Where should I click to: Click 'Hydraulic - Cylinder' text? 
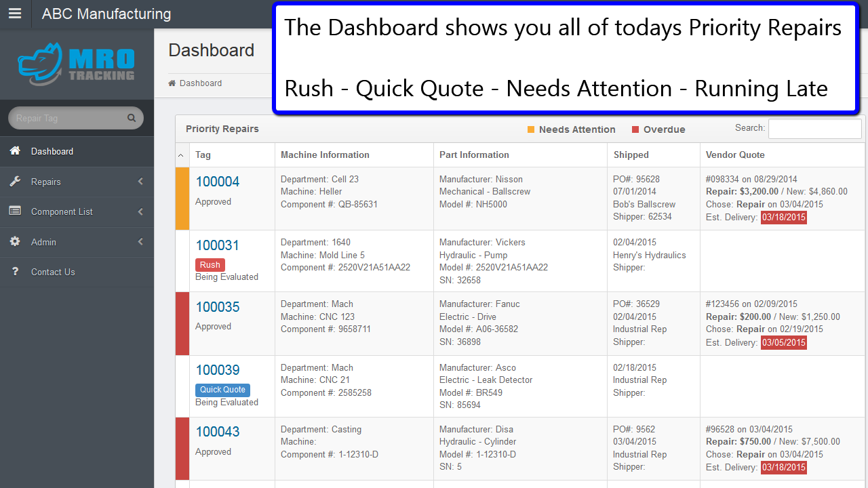pyautogui.click(x=478, y=442)
